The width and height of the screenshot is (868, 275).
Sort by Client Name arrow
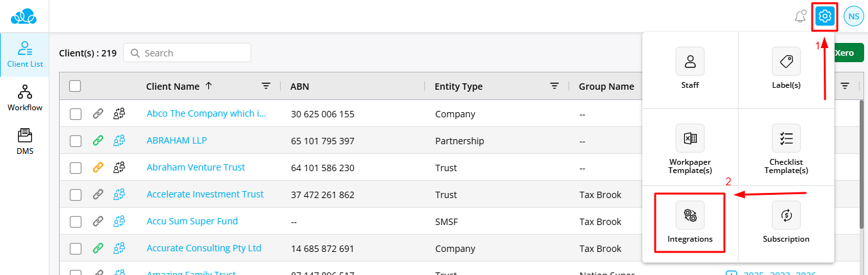[208, 86]
